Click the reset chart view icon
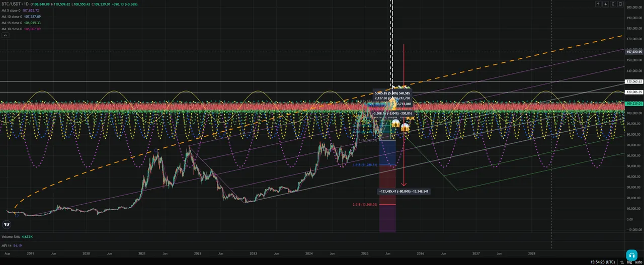The width and height of the screenshot is (644, 265). (621, 4)
